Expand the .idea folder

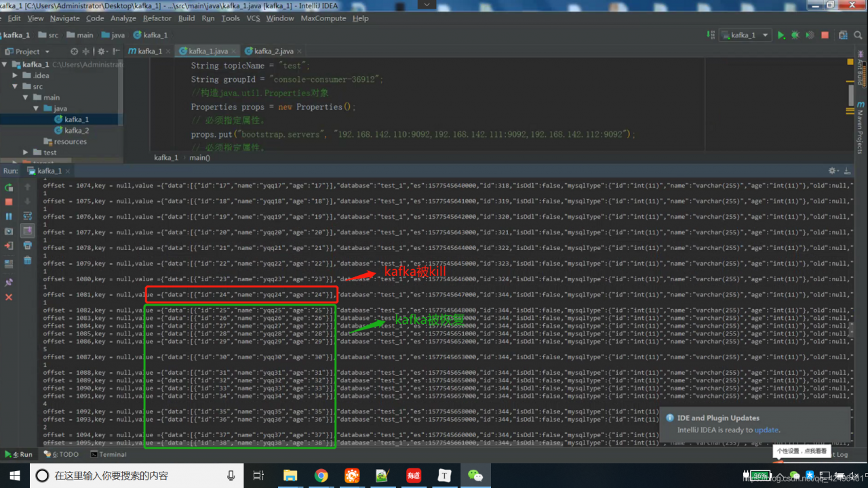[16, 75]
